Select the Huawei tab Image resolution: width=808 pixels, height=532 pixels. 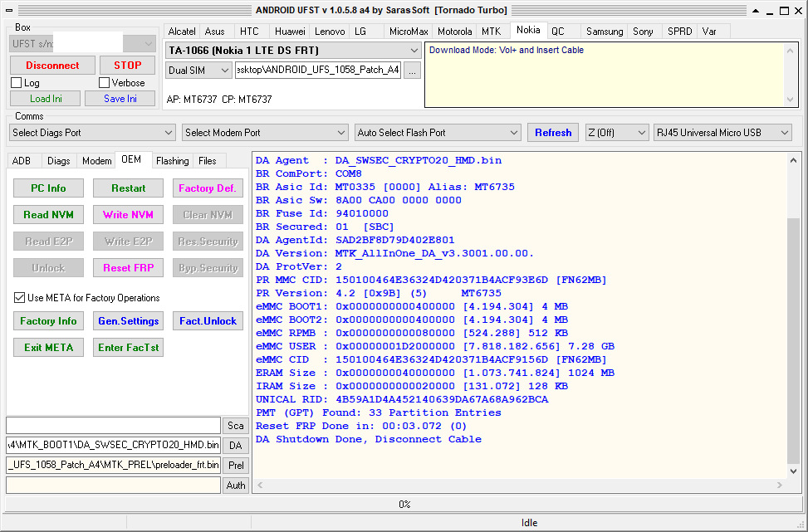click(x=290, y=32)
